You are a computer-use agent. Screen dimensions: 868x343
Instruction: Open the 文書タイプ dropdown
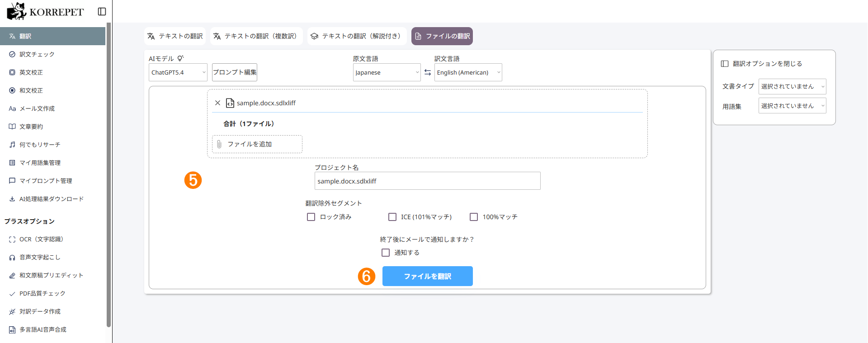(x=793, y=86)
